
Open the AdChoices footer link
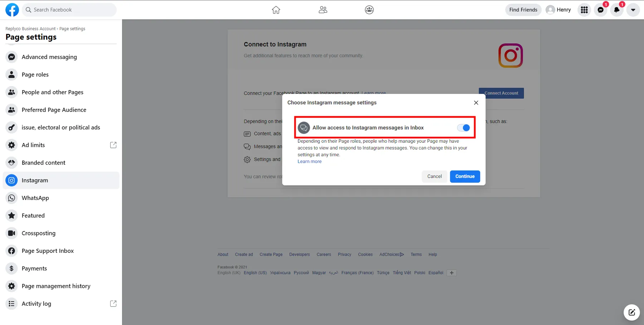coord(391,255)
